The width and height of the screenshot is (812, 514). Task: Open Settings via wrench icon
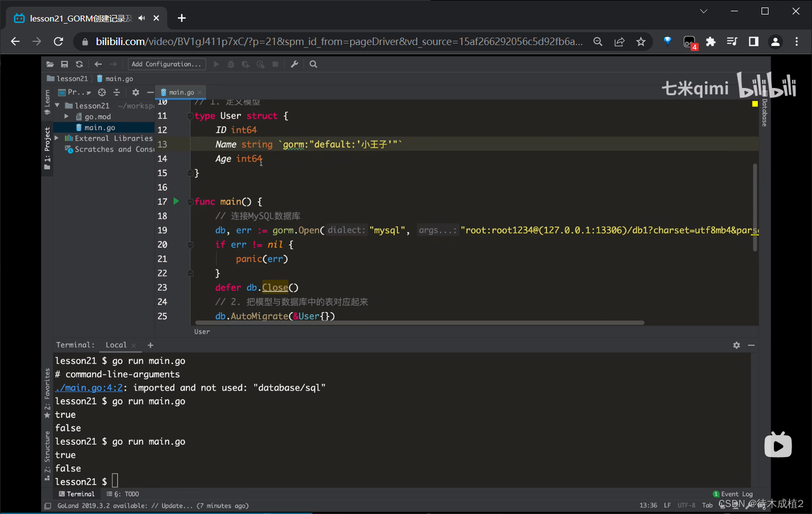tap(294, 64)
